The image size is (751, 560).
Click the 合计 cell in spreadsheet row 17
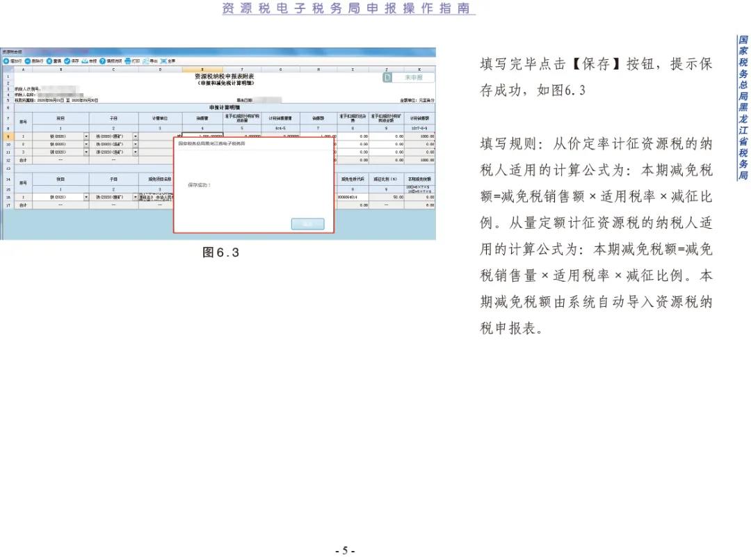click(x=23, y=205)
